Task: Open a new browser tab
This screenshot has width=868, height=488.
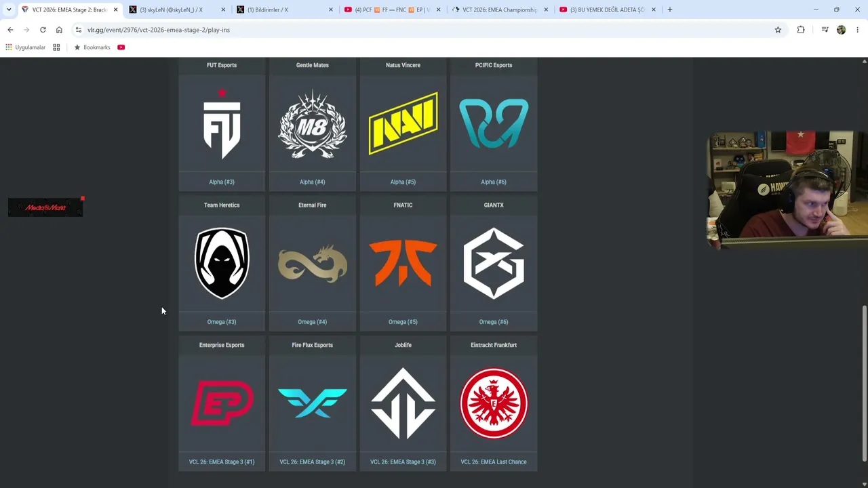Action: click(670, 9)
